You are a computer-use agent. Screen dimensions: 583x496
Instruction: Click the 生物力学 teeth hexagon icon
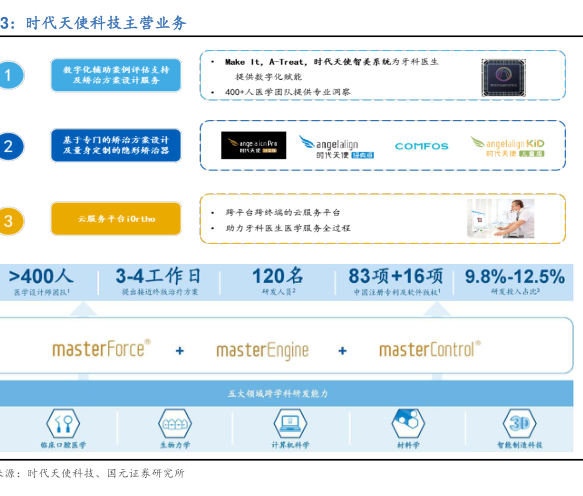tap(175, 423)
